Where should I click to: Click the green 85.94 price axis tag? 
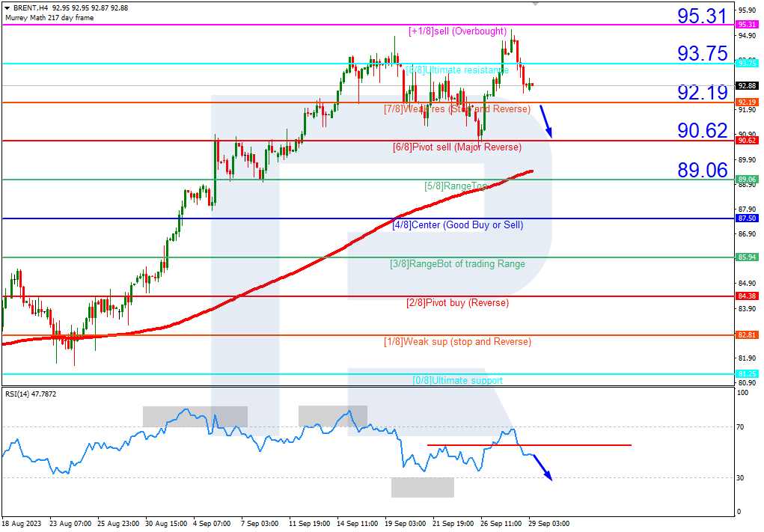(747, 257)
